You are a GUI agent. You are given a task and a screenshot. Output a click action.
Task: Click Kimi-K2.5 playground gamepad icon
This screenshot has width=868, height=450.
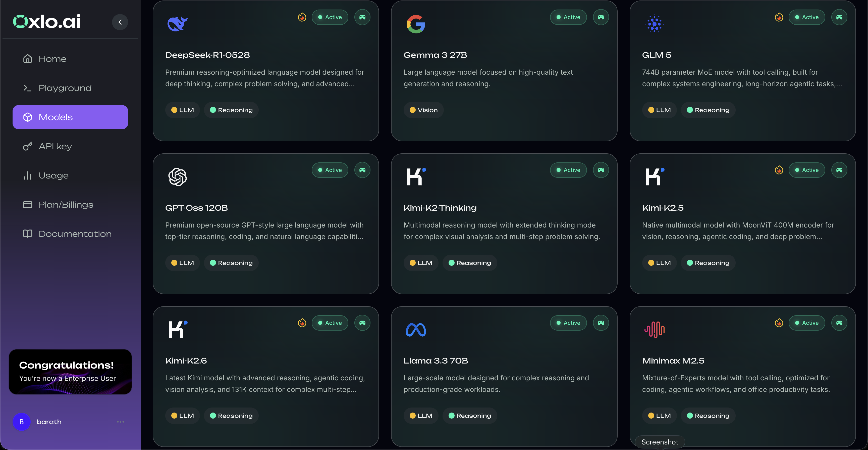839,170
